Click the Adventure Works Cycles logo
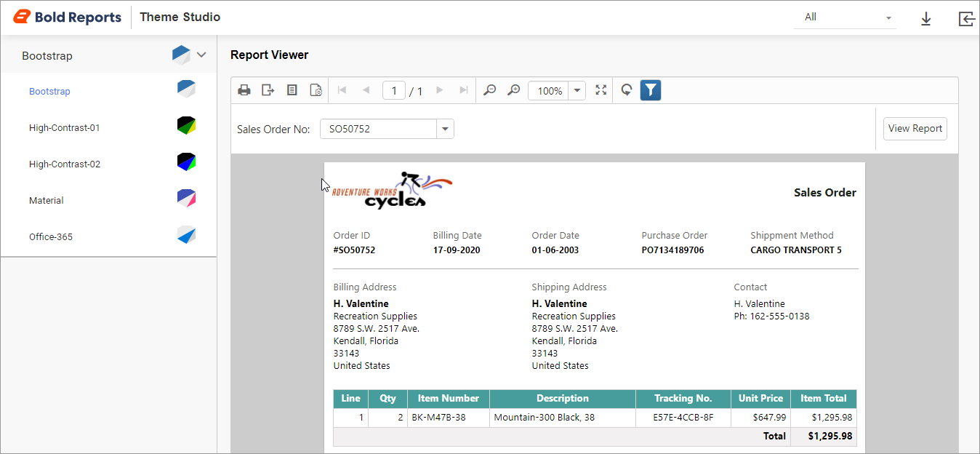This screenshot has width=980, height=454. 393,189
